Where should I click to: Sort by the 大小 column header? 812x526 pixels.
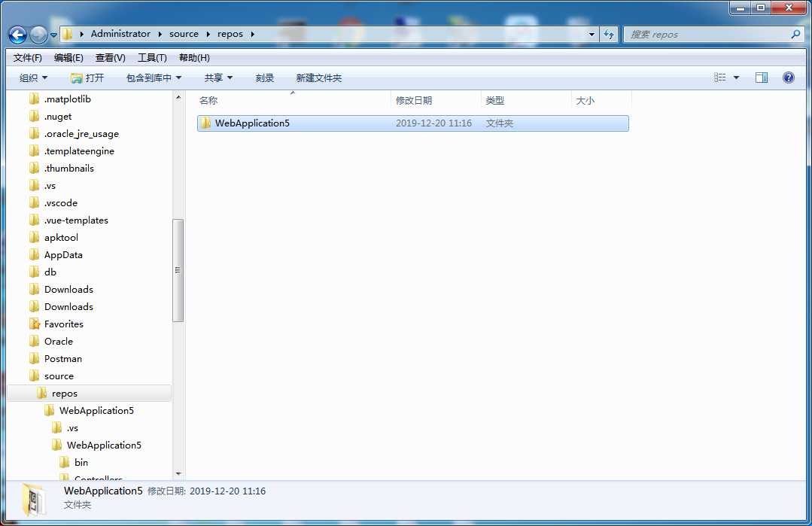click(601, 100)
